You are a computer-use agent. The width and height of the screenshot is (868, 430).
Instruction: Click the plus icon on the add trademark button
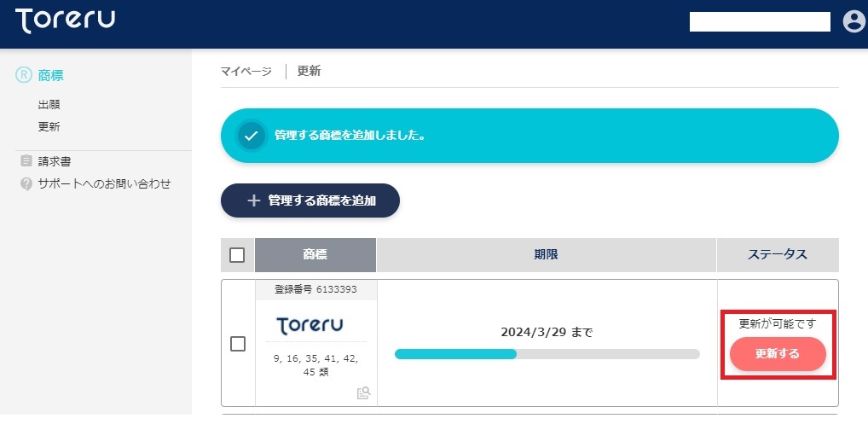pos(253,200)
